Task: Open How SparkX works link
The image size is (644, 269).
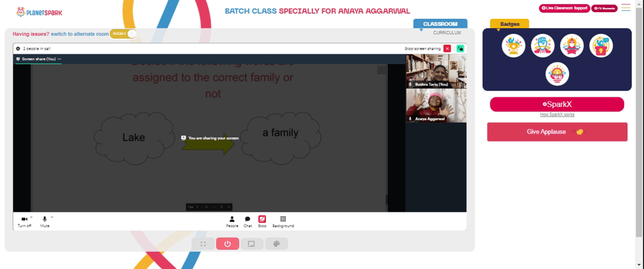Action: click(x=557, y=114)
